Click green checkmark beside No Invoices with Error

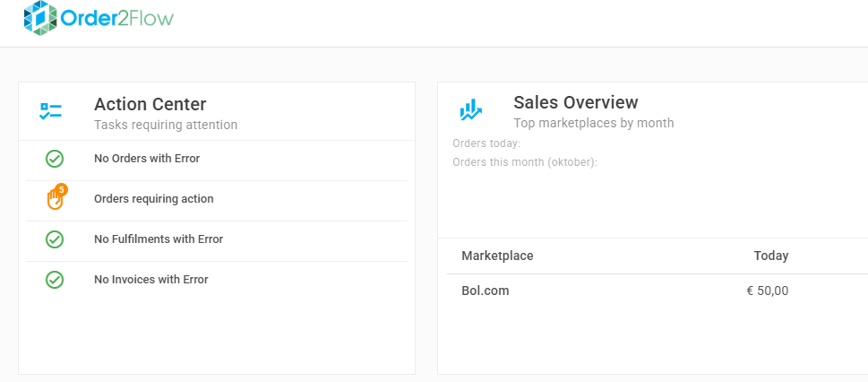pos(55,280)
